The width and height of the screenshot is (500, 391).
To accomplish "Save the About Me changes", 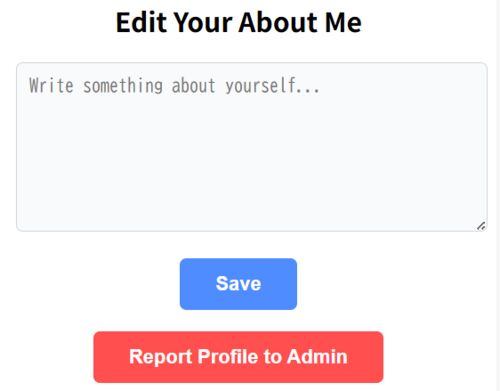I will pos(238,284).
